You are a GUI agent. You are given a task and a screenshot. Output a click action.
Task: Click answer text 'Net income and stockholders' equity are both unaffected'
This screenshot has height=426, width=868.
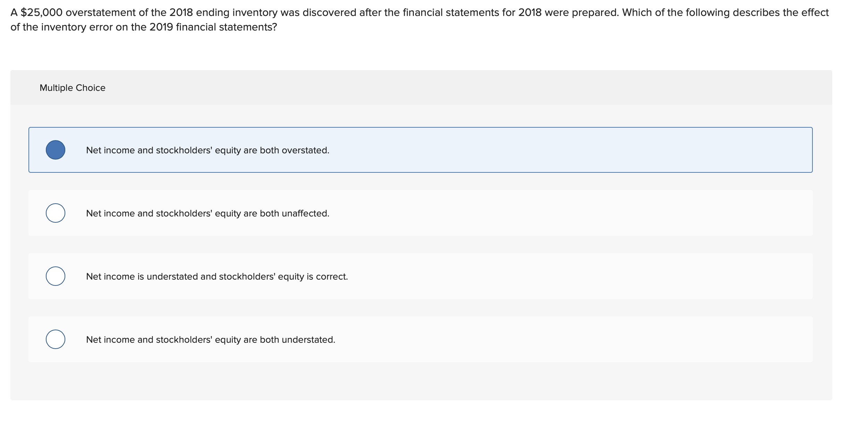point(207,214)
